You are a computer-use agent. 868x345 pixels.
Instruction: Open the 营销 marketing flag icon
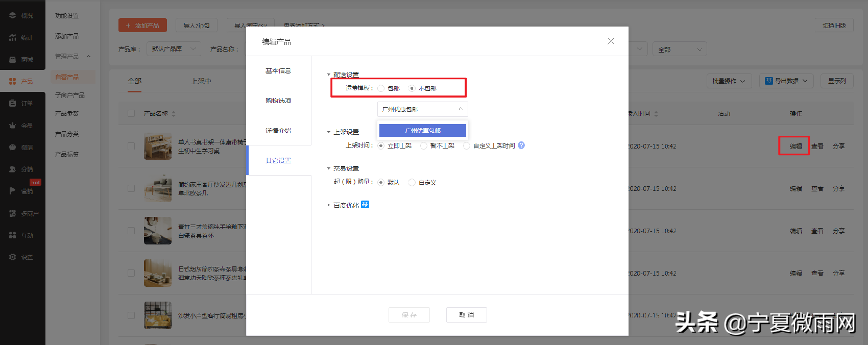coord(12,191)
